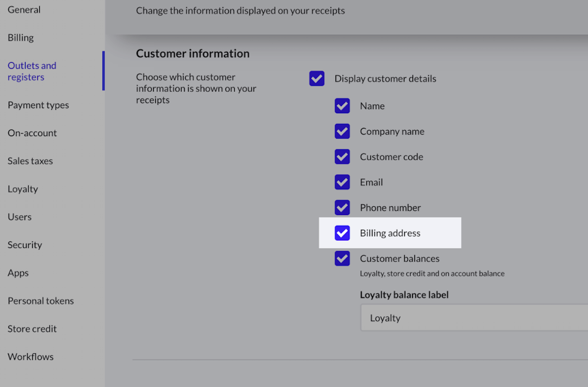Open Users in sidebar
588x387 pixels.
20,217
